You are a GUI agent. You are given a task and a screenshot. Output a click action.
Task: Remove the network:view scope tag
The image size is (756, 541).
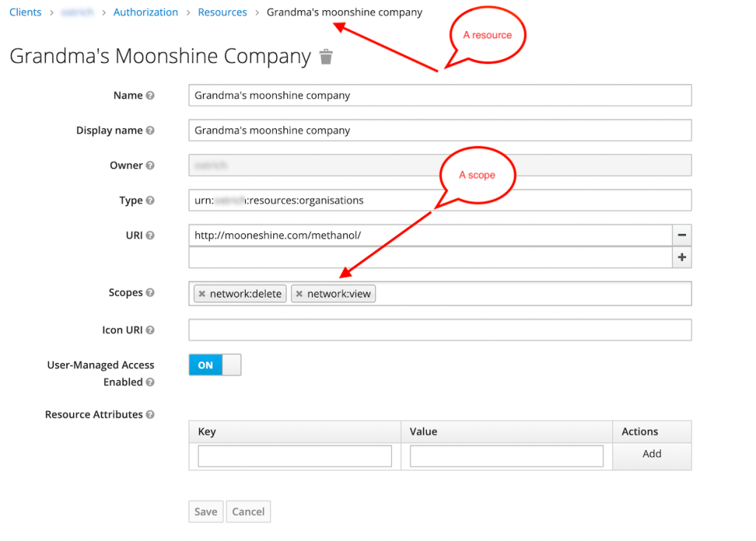(299, 294)
